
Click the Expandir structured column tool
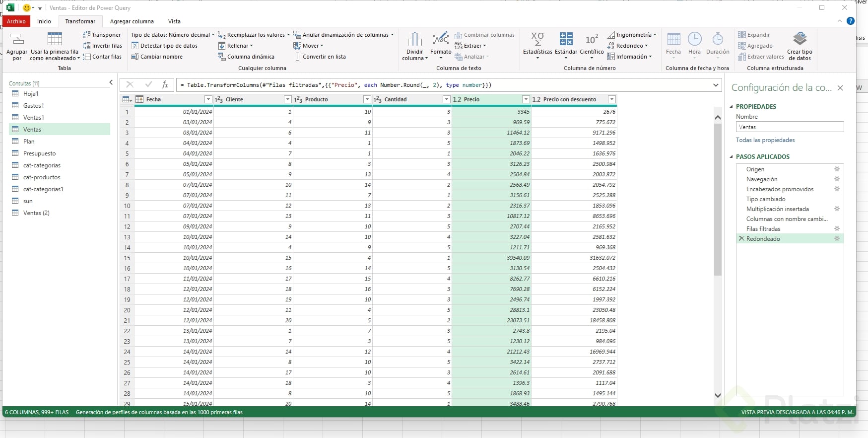pos(754,35)
